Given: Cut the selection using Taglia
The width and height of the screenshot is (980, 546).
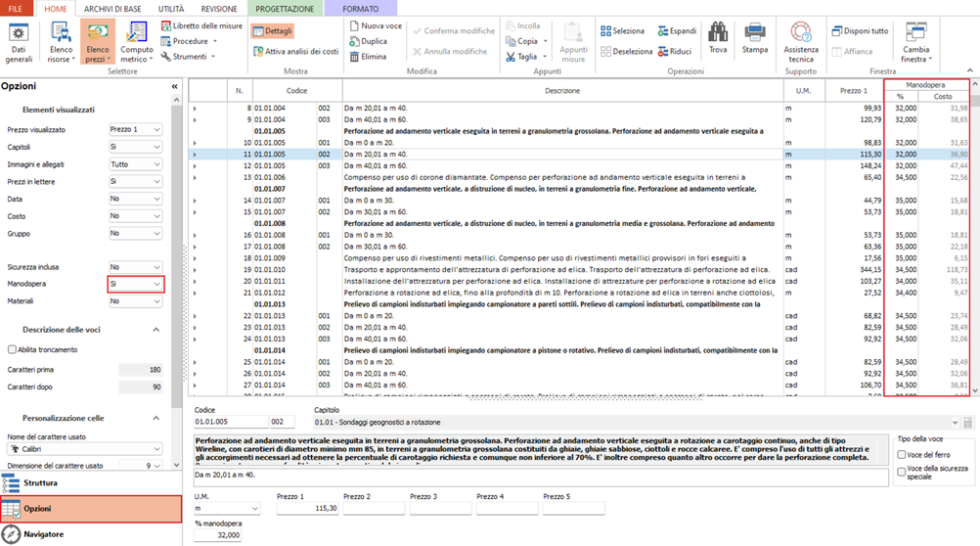Looking at the screenshot, I should coord(526,57).
